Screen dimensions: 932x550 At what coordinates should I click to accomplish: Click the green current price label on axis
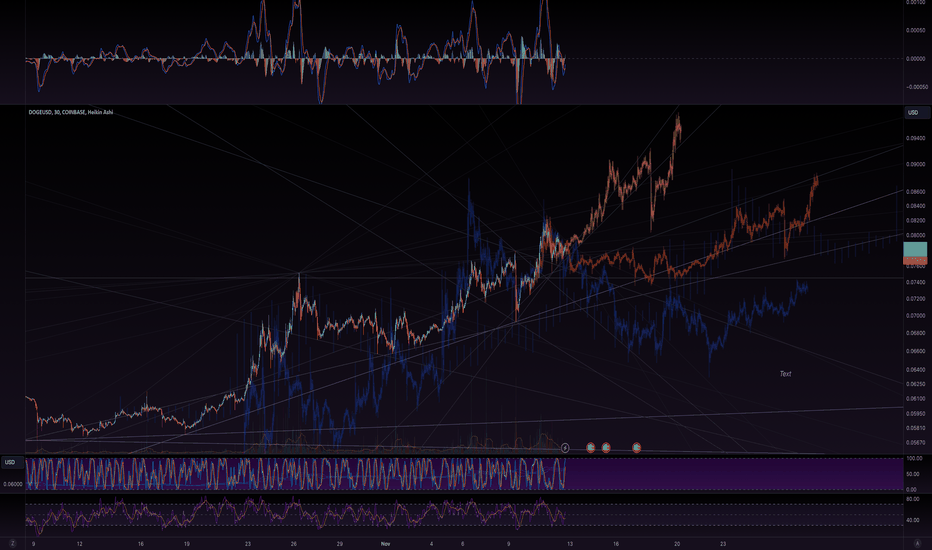point(915,250)
